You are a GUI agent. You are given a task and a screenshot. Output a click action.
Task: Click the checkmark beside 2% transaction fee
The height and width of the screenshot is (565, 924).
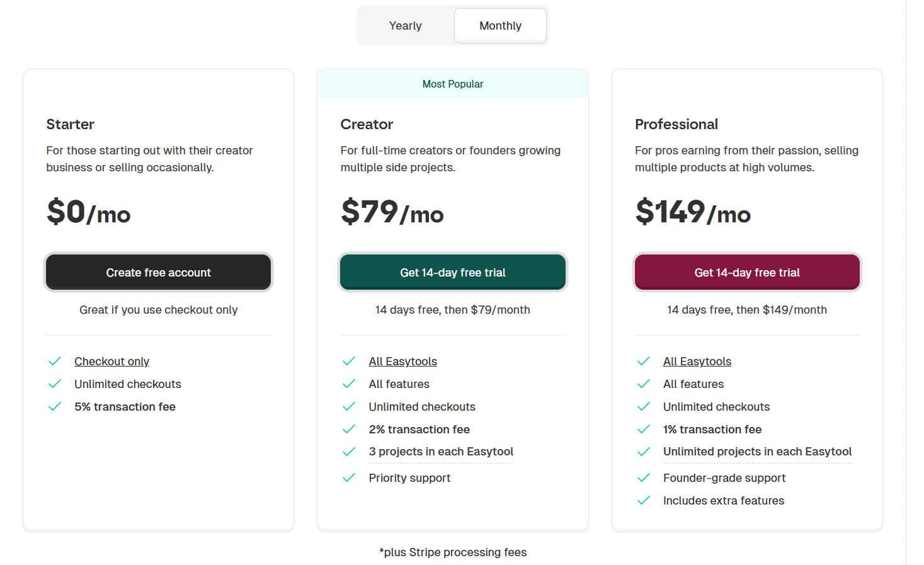pos(349,429)
